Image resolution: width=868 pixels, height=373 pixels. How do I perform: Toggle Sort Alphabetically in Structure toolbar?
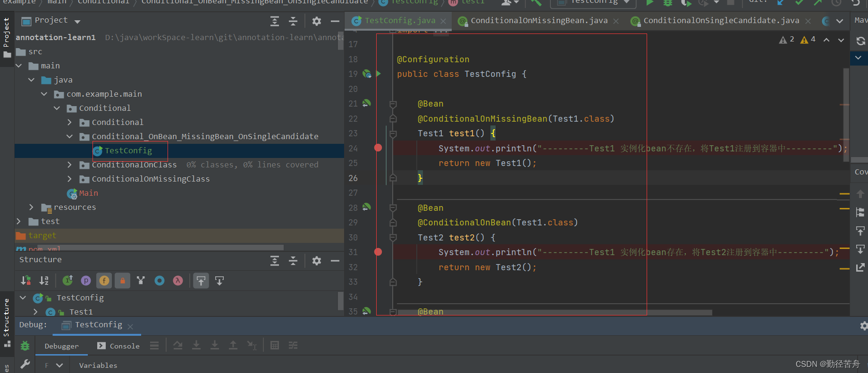(x=44, y=281)
